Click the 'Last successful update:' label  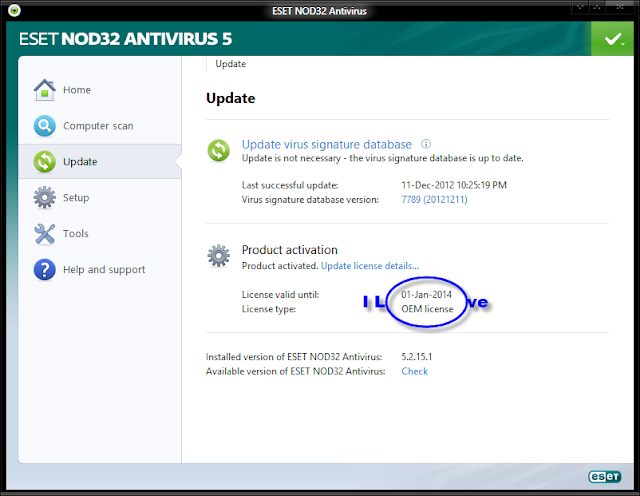pos(290,185)
